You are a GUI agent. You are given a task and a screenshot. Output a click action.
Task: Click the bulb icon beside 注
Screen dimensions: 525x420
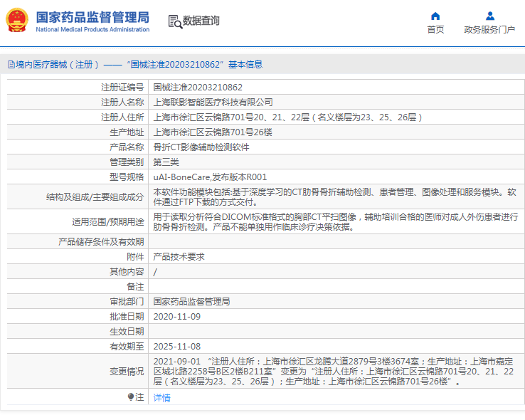pos(131,397)
